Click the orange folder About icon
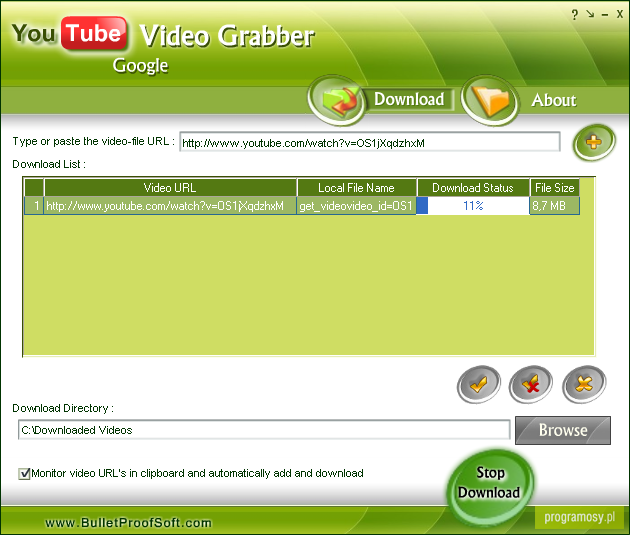Viewport: 630px width, 535px height. pyautogui.click(x=490, y=100)
